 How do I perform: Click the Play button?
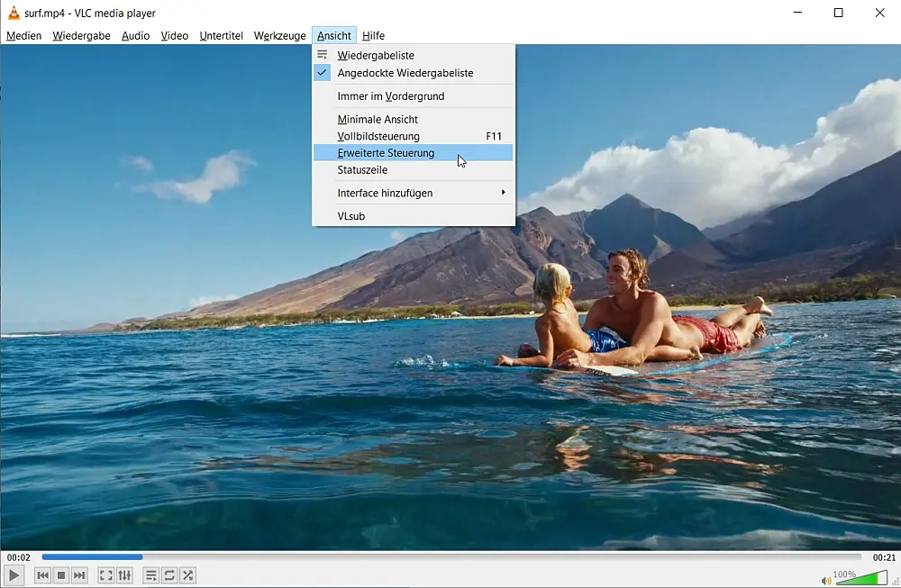click(14, 574)
